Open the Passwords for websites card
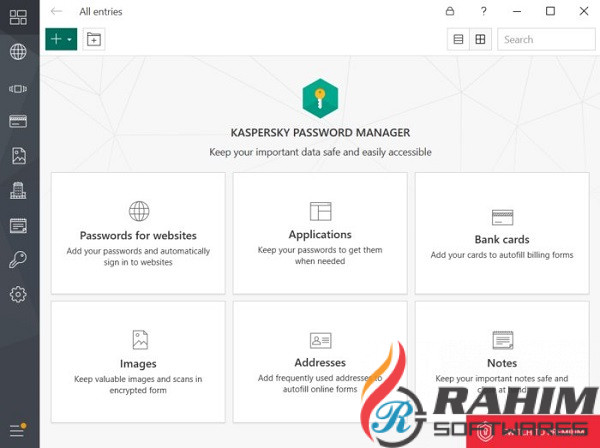 [138, 233]
